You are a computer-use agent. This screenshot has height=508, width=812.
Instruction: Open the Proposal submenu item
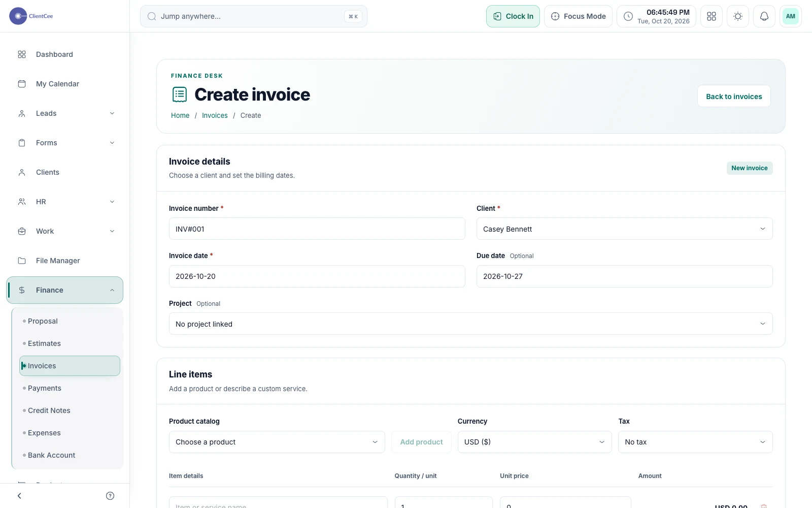[x=70, y=321]
